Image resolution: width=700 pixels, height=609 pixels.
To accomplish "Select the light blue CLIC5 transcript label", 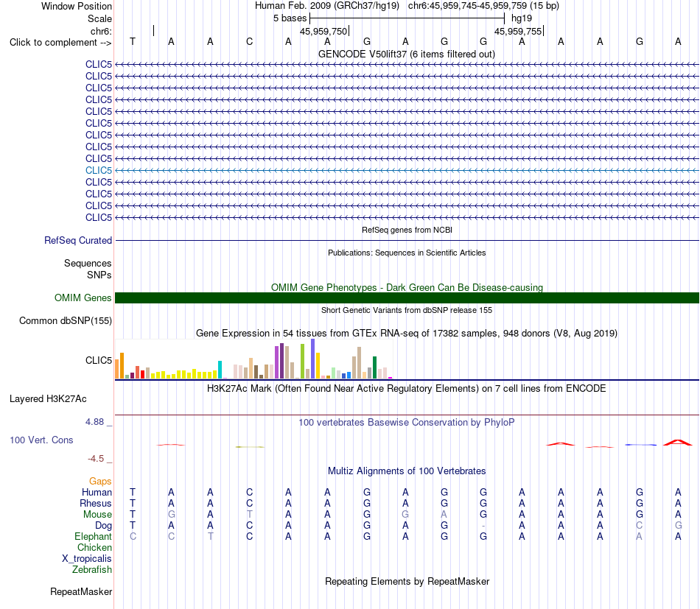I will [x=99, y=170].
